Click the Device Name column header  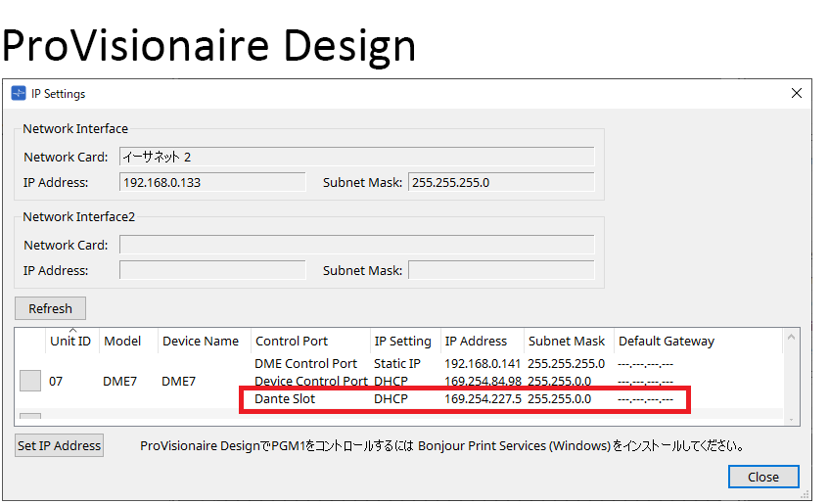pyautogui.click(x=201, y=342)
